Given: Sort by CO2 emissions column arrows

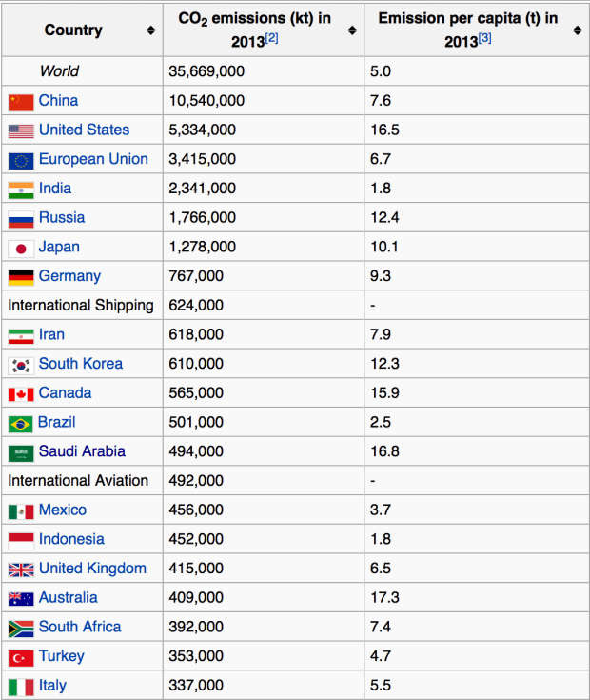Looking at the screenshot, I should click(x=352, y=30).
